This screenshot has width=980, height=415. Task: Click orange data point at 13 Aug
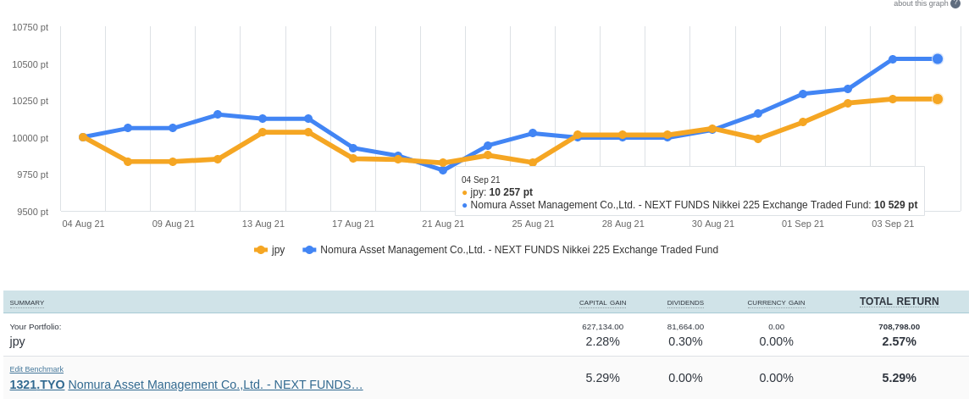point(263,132)
